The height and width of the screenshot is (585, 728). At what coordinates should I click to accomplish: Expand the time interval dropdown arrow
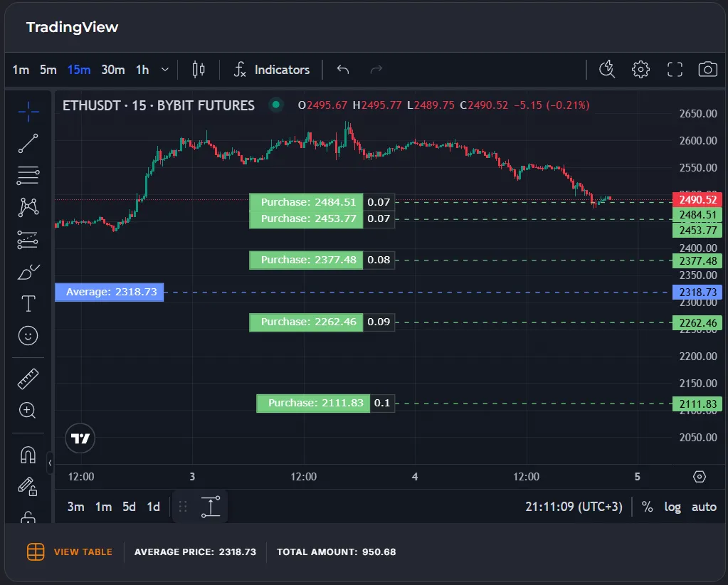(165, 69)
